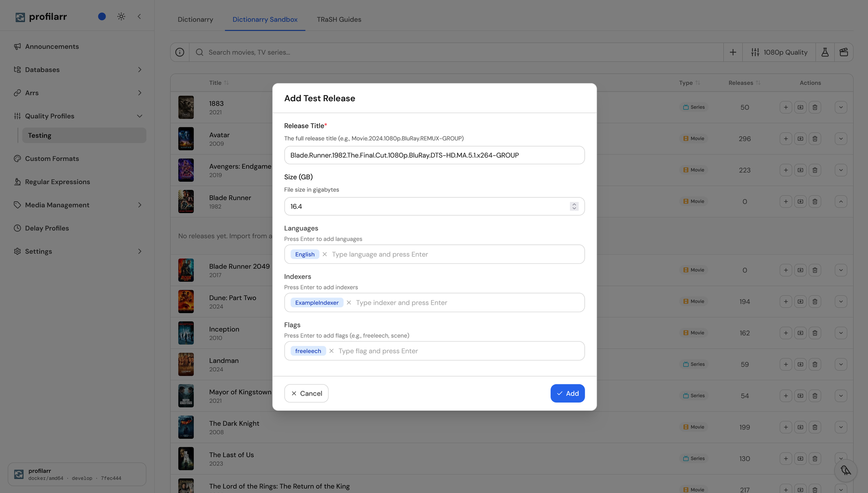Switch to the TRaSH Guides tab

point(339,20)
